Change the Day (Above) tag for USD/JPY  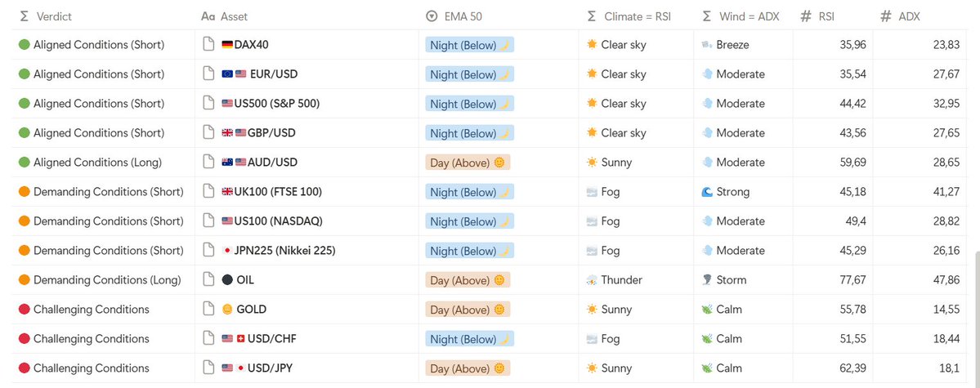468,368
